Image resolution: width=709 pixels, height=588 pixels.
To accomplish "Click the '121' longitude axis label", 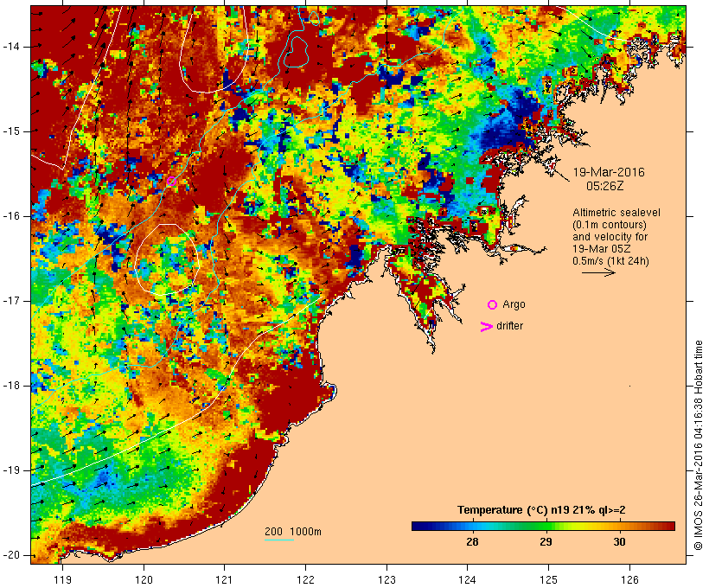I will coord(224,580).
